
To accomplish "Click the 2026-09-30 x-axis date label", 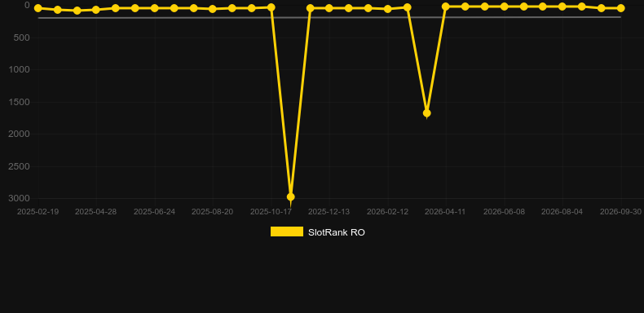I will [x=620, y=212].
